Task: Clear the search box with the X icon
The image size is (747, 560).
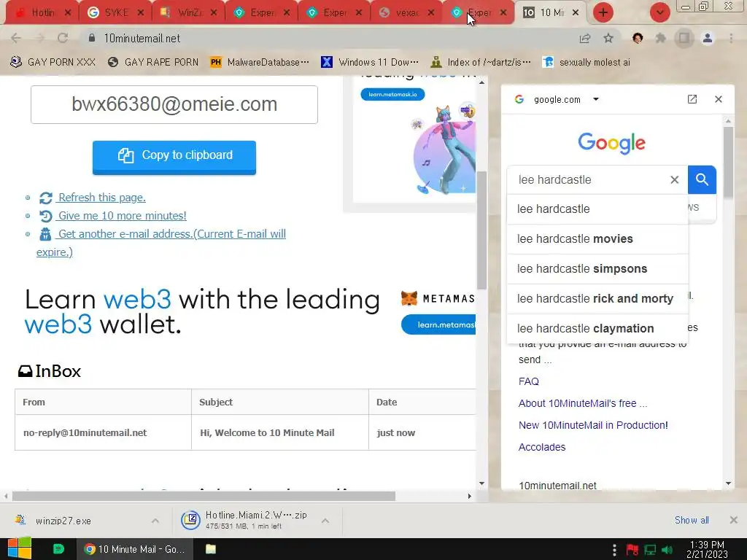Action: [x=675, y=179]
